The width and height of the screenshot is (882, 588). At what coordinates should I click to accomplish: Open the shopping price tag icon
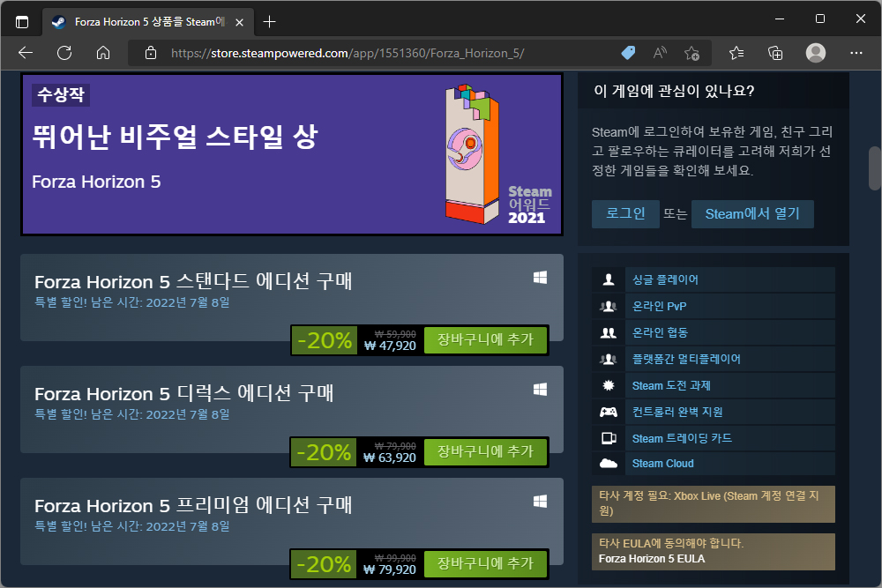coord(628,53)
